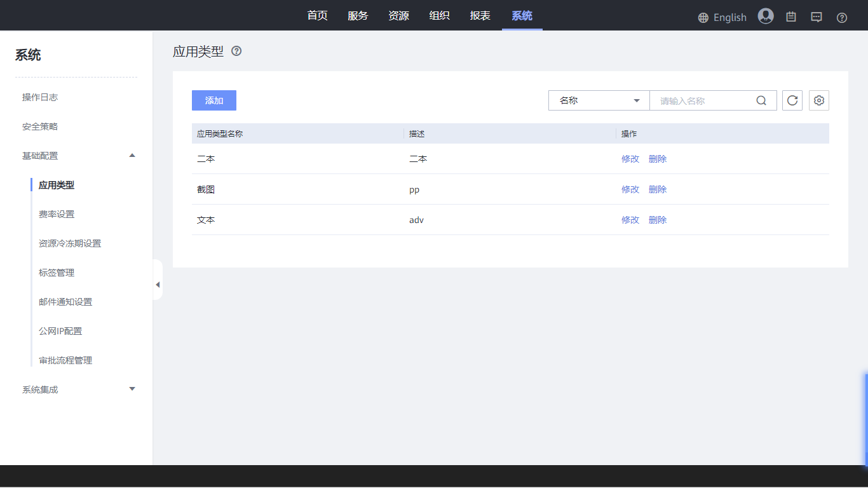Open the 报表 top menu

click(480, 16)
